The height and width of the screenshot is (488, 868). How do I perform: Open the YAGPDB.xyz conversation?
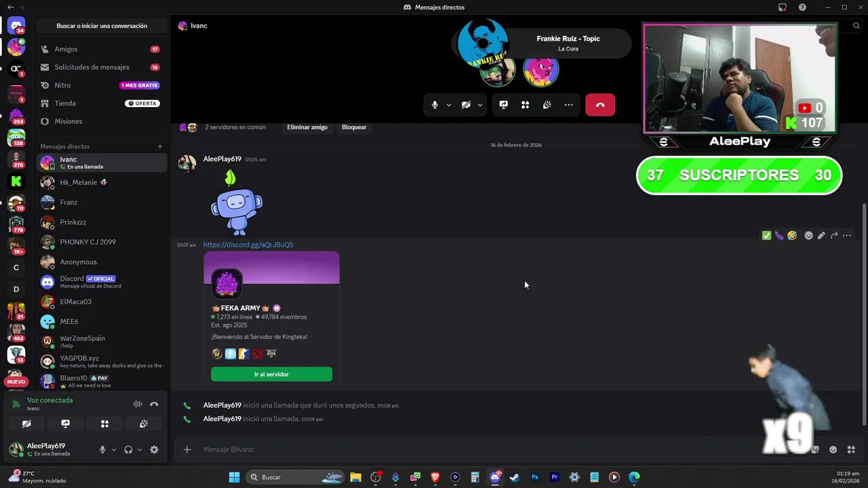tap(102, 361)
